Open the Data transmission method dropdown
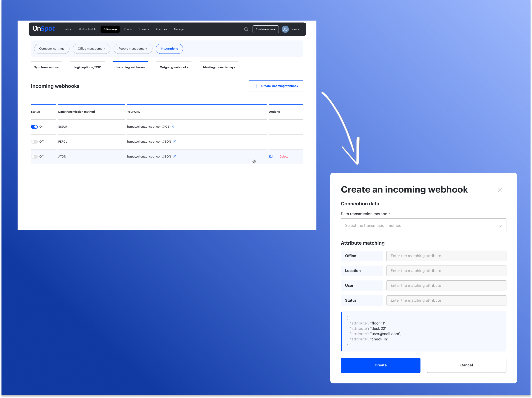 (423, 226)
